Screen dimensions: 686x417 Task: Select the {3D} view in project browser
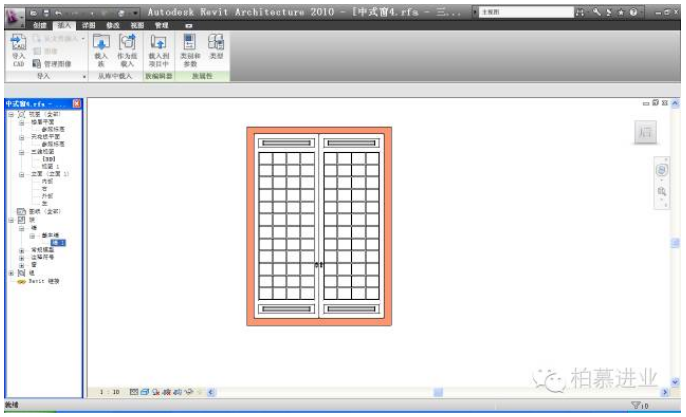click(49, 159)
